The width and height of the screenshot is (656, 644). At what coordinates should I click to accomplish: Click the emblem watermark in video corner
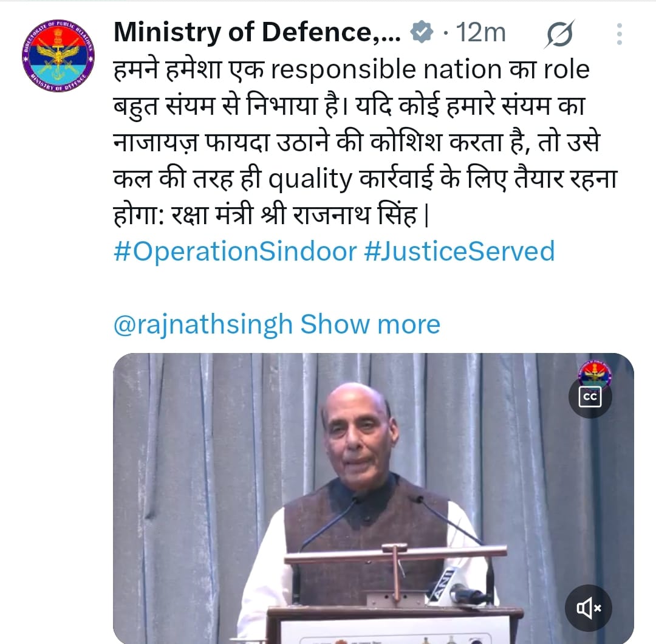594,372
